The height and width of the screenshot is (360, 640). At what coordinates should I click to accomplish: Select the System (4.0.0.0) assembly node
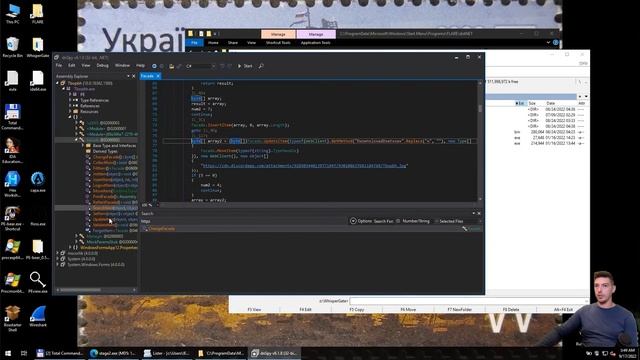point(81,259)
